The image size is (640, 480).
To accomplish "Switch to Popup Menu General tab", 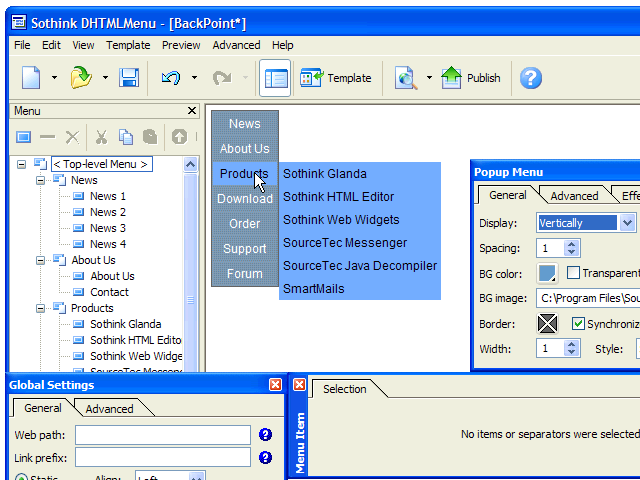I will (507, 196).
